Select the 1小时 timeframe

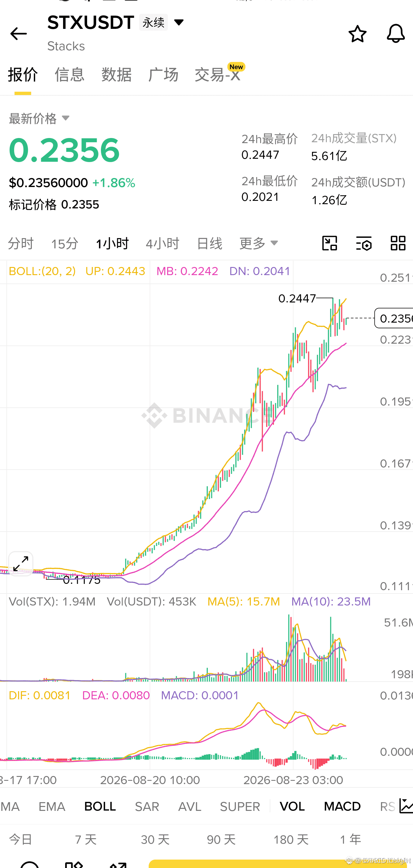[x=112, y=243]
